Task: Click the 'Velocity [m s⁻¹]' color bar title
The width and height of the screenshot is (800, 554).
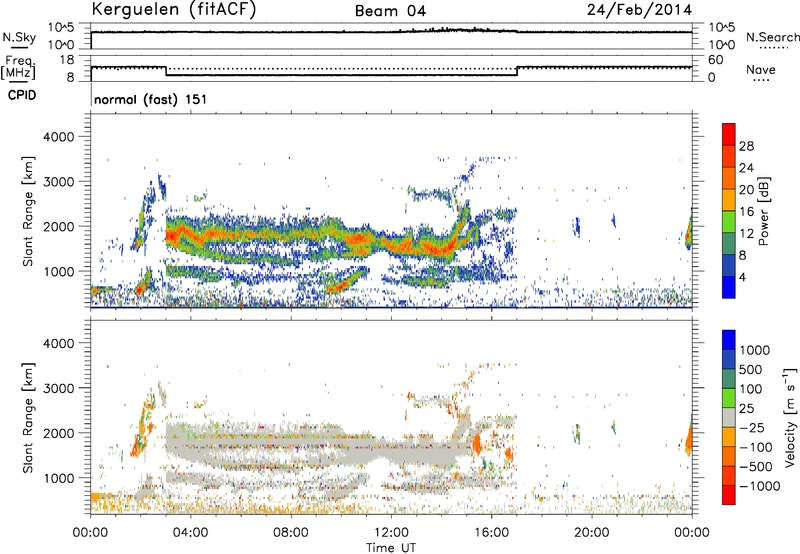Action: coord(790,417)
